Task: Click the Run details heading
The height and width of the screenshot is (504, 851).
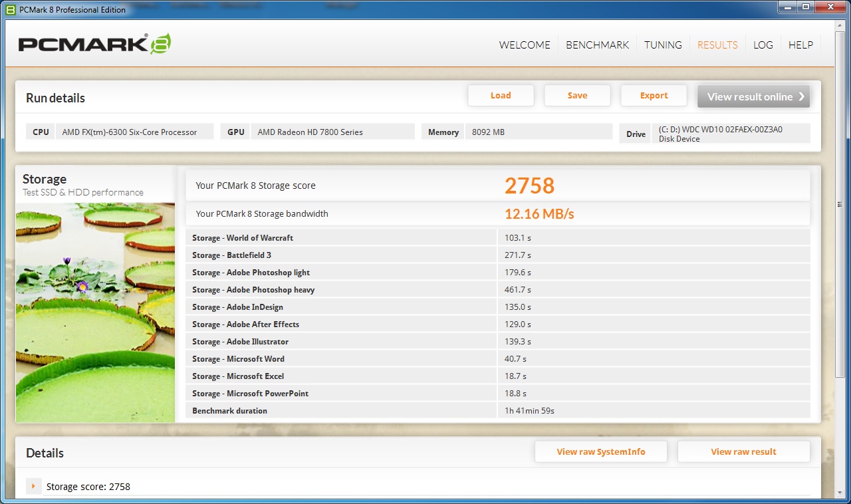Action: 56,98
